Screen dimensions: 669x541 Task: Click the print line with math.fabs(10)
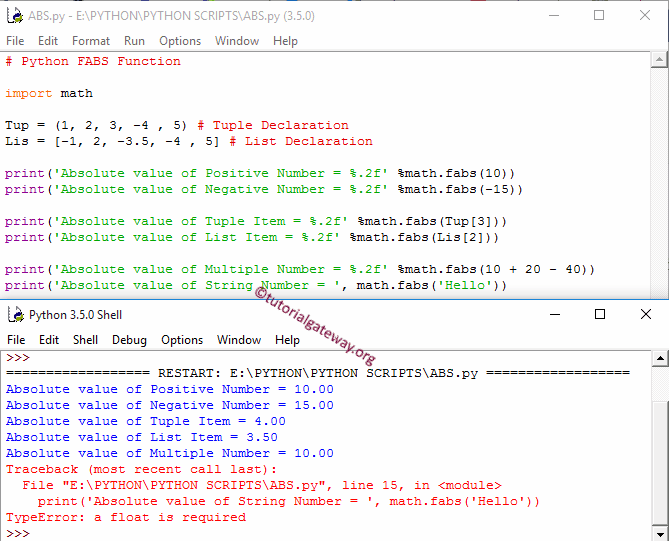[260, 173]
